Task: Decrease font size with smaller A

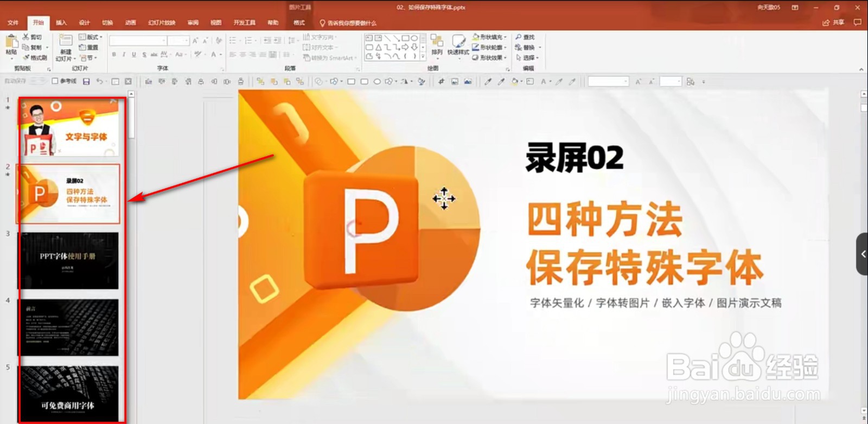Action: (x=205, y=41)
